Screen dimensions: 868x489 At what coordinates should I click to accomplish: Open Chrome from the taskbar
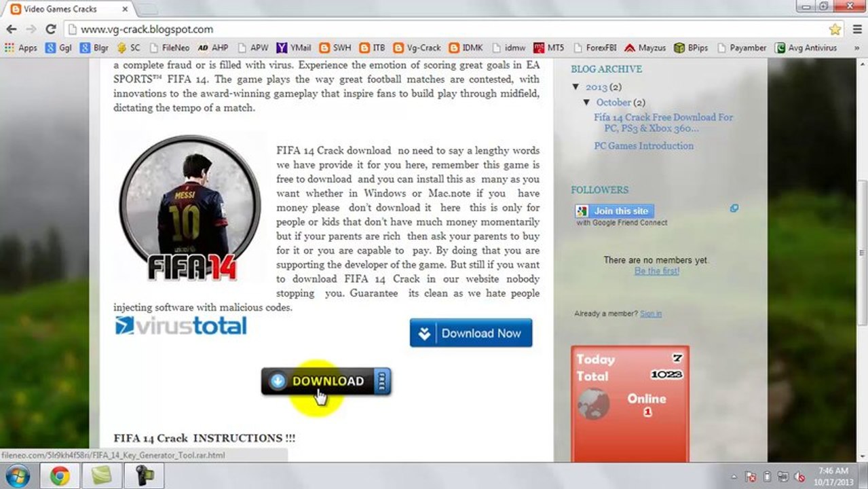point(60,476)
